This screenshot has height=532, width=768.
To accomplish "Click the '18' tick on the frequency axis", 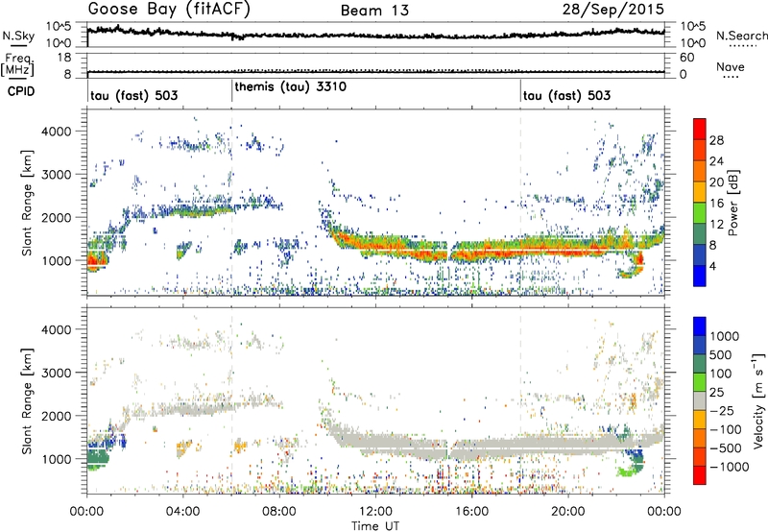I will tap(63, 58).
